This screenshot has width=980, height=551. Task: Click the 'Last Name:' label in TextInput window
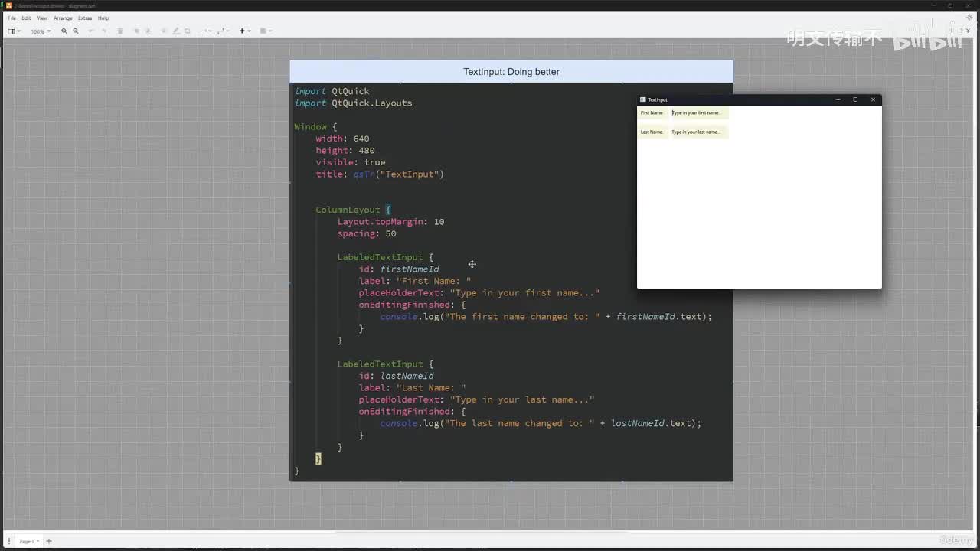click(x=652, y=132)
